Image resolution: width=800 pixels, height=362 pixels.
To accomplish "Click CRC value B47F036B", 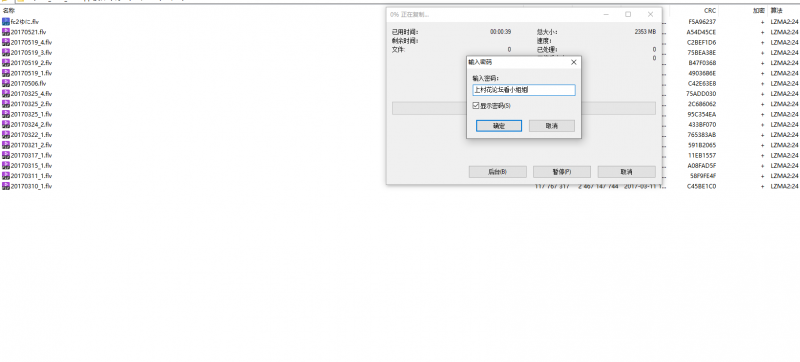I will click(x=702, y=63).
